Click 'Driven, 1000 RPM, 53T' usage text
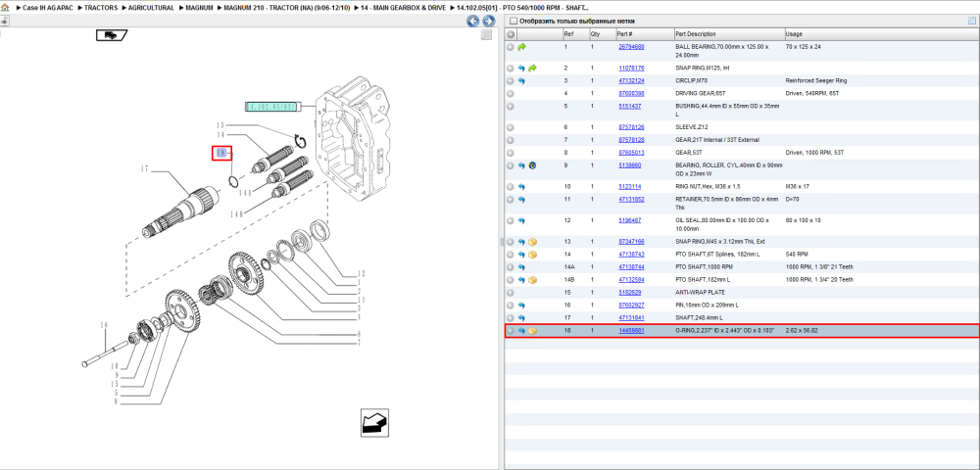 click(816, 153)
